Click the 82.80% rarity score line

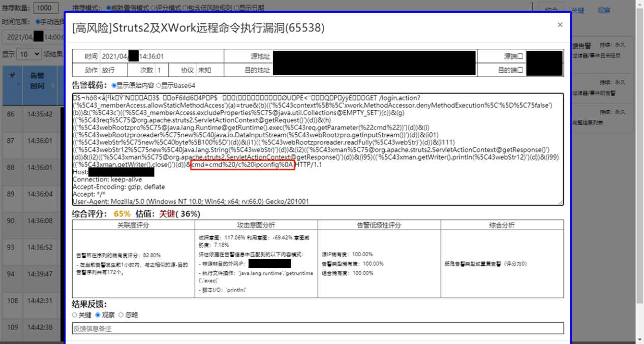click(118, 255)
